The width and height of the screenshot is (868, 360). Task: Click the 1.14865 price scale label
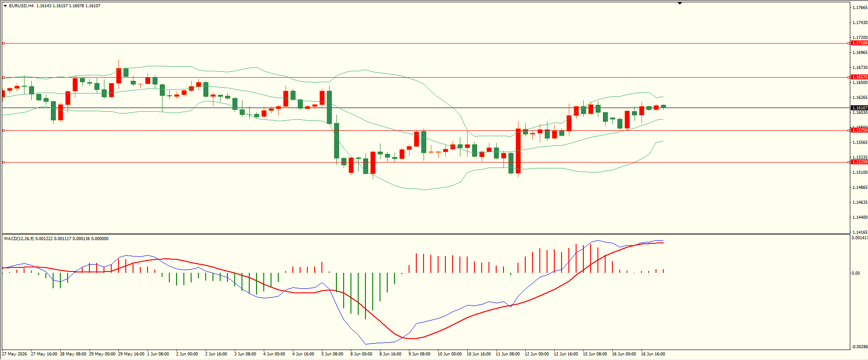click(860, 187)
